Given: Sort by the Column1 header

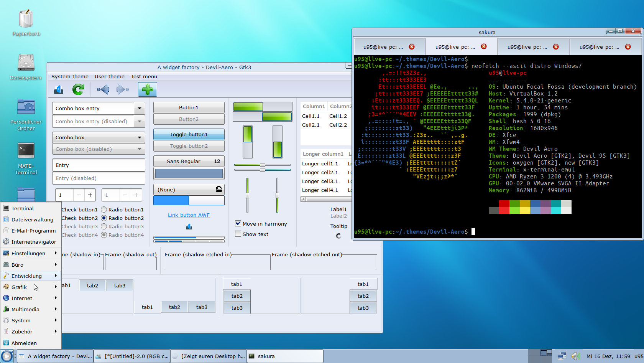Looking at the screenshot, I should tap(314, 106).
